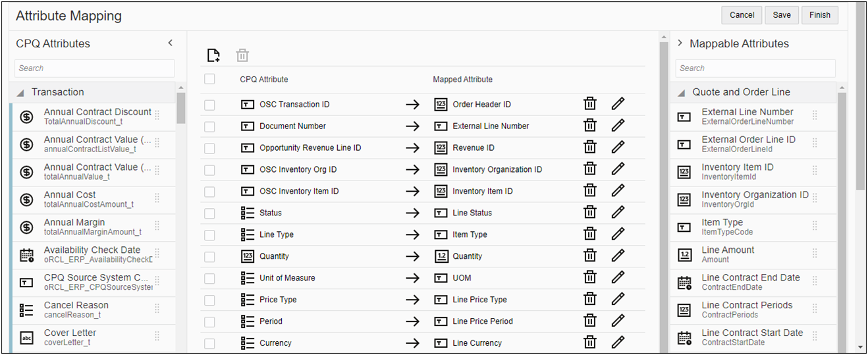Check the Opportunity Revenue Line ID checkbox
Screen dimensions: 868x355
(x=209, y=148)
